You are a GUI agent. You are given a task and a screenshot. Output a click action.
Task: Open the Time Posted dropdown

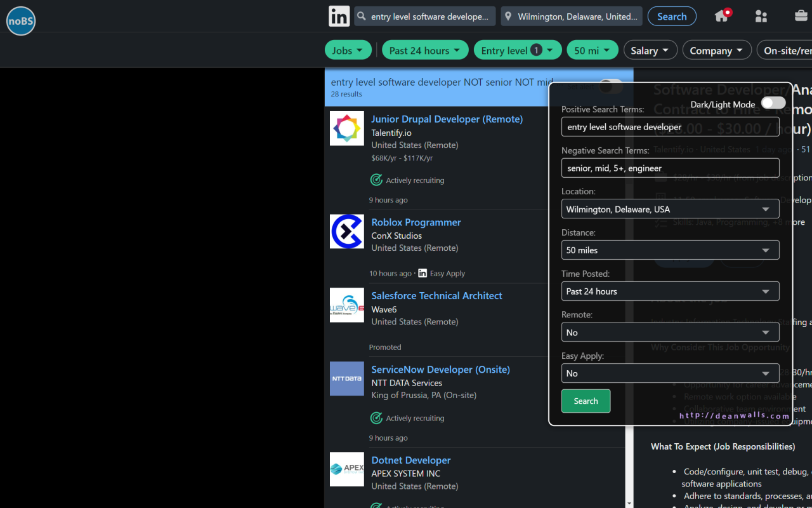(x=671, y=291)
